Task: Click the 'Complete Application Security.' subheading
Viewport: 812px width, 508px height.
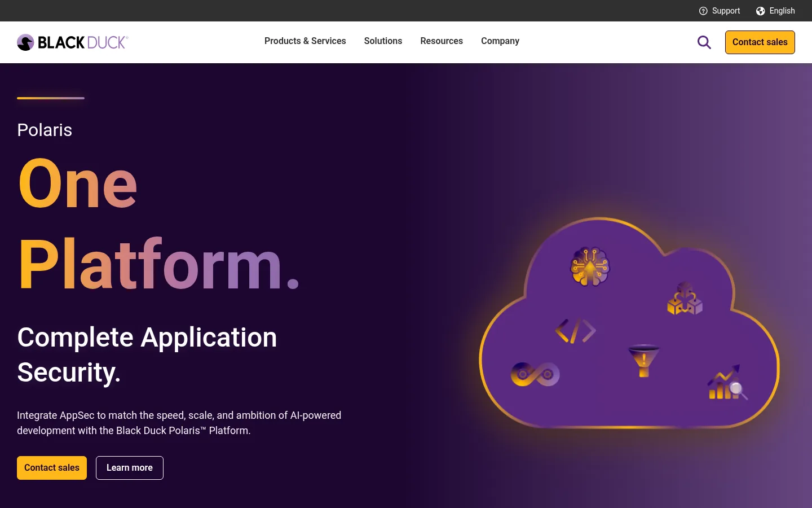Action: click(x=147, y=354)
